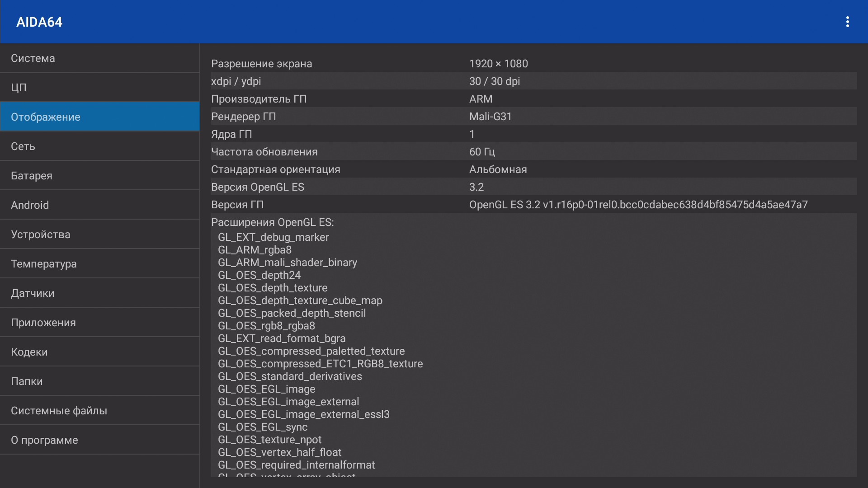Click the Рендерер ГП Mali-G31 row
Viewport: 868px width, 488px height.
533,117
